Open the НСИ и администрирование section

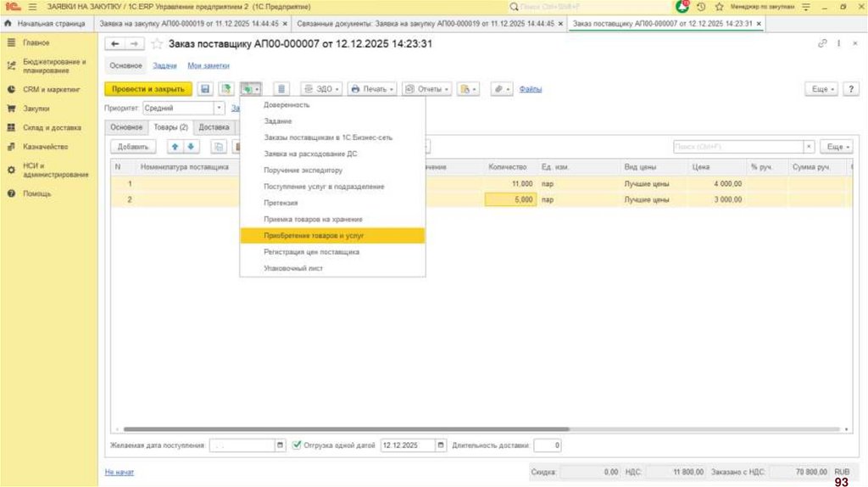[55, 170]
